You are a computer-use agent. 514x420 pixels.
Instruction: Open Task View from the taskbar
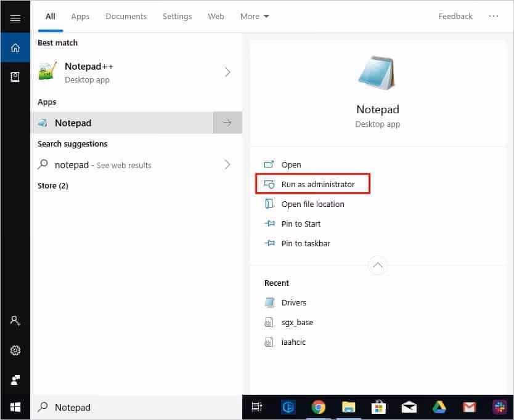pos(256,407)
